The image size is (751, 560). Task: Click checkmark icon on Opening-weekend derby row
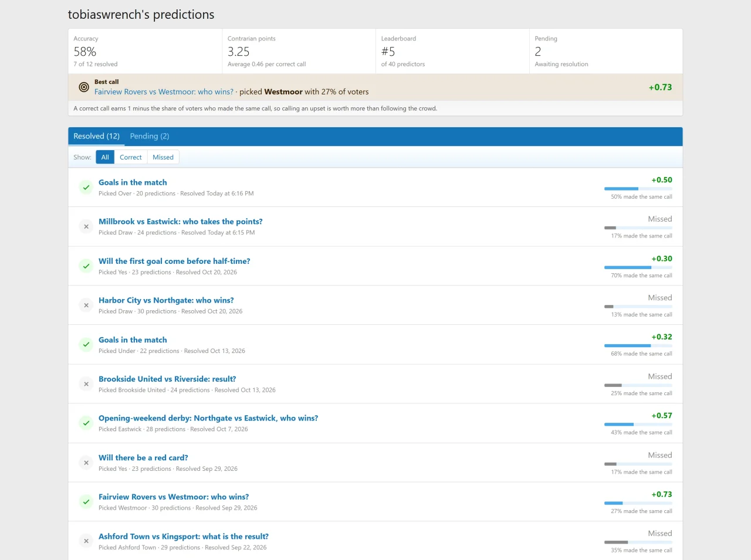point(86,423)
